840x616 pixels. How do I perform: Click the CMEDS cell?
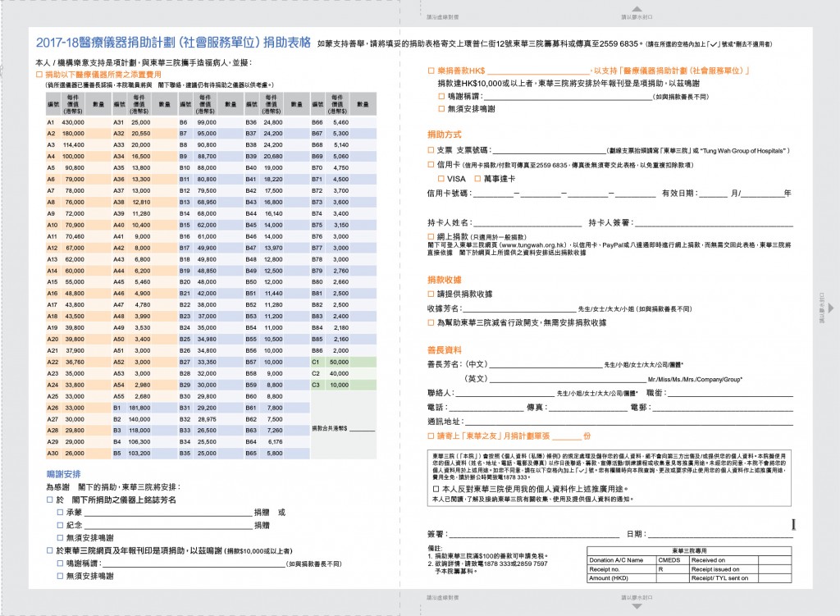click(673, 559)
